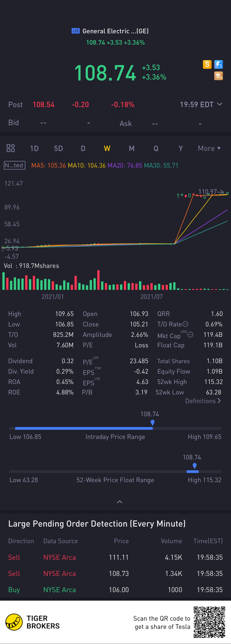
Task: Tap the 52-Week Price Float Range marker
Action: 194,466
